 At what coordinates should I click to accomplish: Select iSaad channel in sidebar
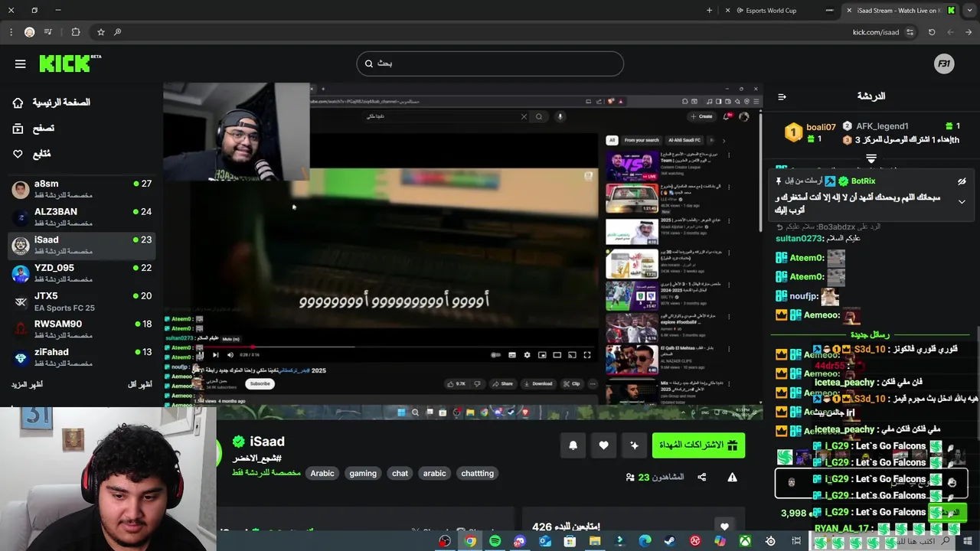(x=82, y=245)
